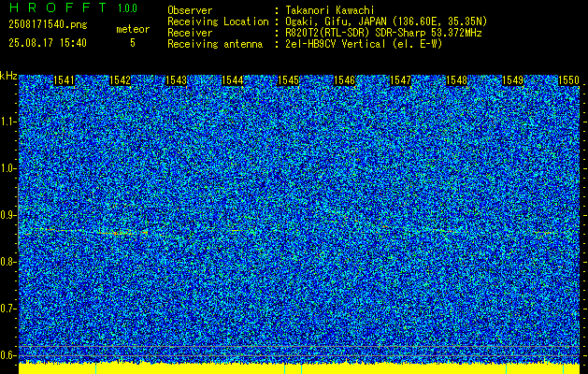Click the 1550 time marker

(x=569, y=80)
